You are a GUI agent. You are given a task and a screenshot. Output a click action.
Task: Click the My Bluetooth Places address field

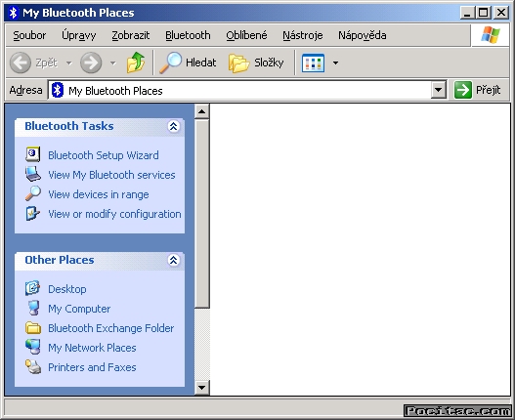pyautogui.click(x=239, y=90)
